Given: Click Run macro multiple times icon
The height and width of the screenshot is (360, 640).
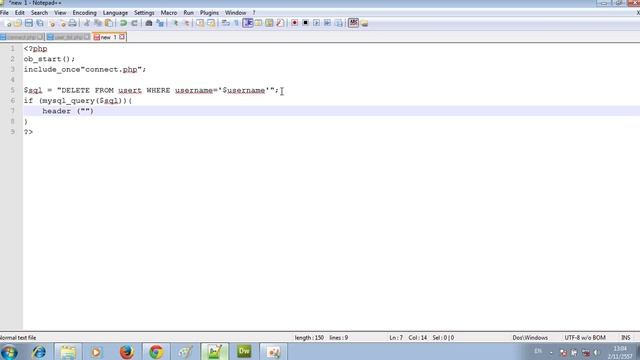Looking at the screenshot, I should 327,23.
